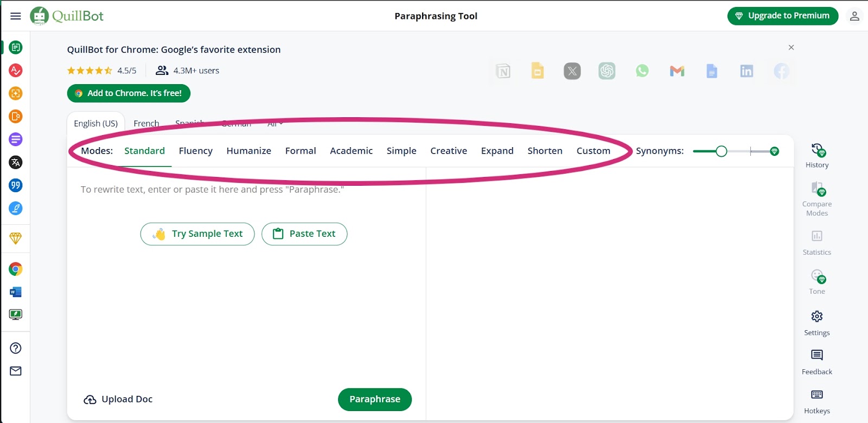868x423 pixels.
Task: Pick the Simple mode
Action: point(401,151)
